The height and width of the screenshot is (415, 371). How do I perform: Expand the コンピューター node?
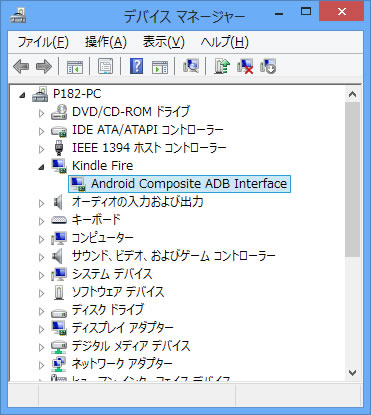click(x=41, y=239)
